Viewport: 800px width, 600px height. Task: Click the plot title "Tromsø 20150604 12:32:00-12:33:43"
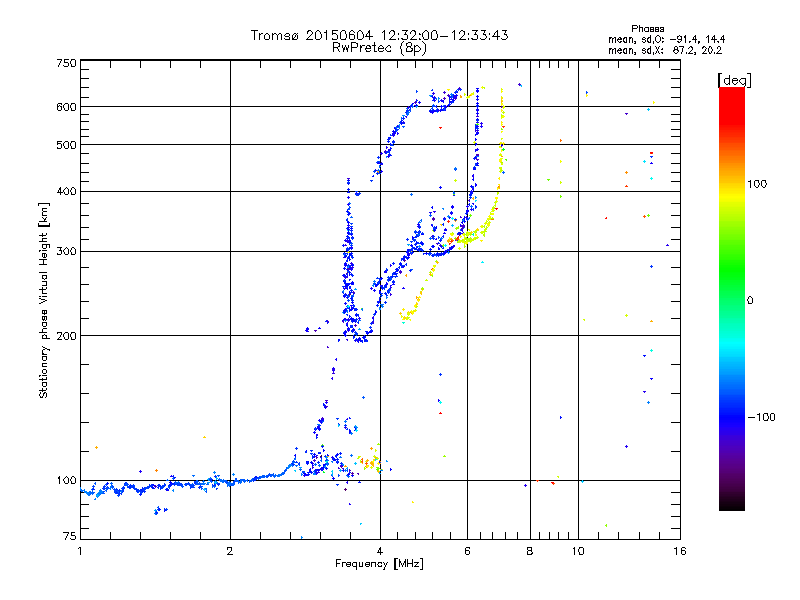(379, 35)
